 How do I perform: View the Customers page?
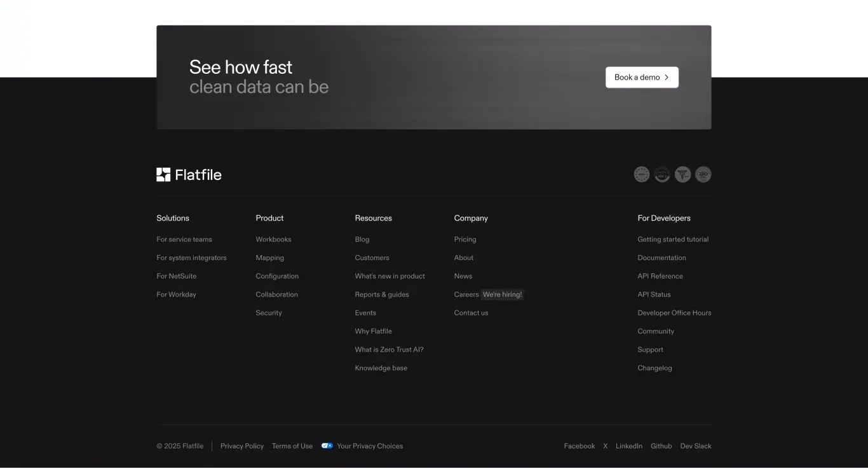(x=372, y=258)
